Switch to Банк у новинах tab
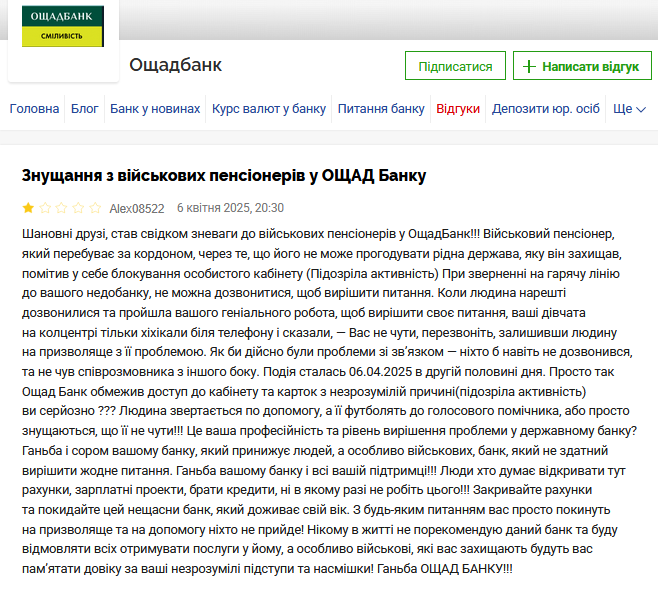Viewport: 658px width, 590px height. coord(155,109)
